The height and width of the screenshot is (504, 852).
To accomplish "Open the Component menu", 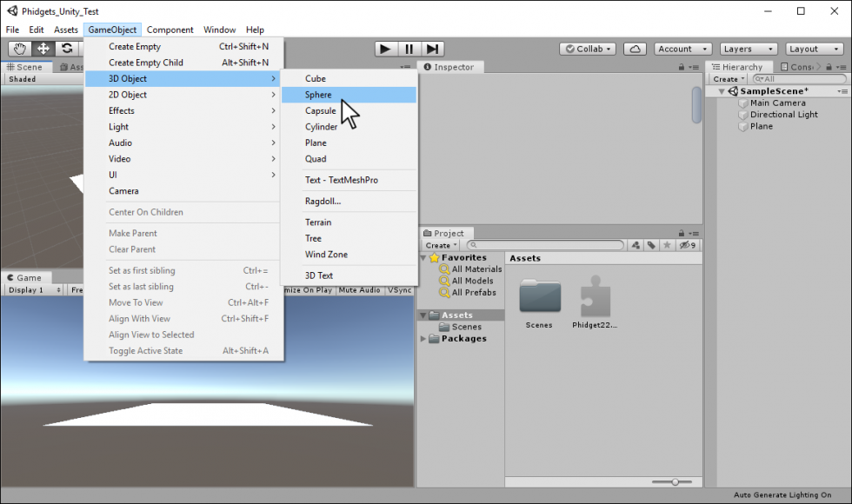I will (170, 30).
